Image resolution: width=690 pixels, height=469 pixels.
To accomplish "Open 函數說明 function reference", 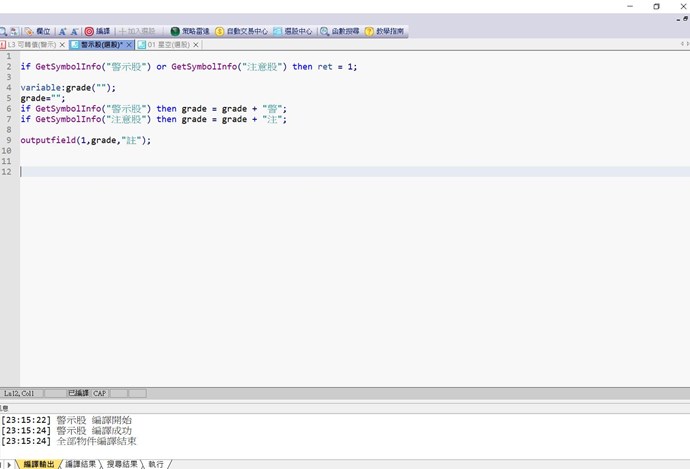I will [339, 32].
